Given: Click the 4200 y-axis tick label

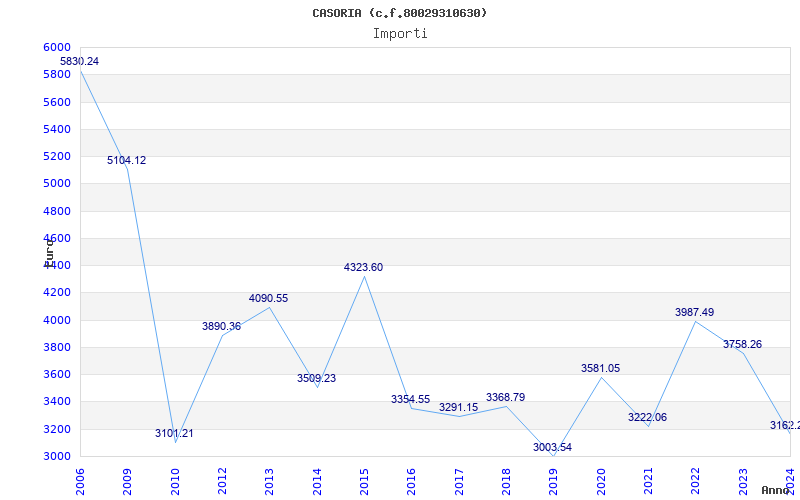Looking at the screenshot, I should 57,292.
